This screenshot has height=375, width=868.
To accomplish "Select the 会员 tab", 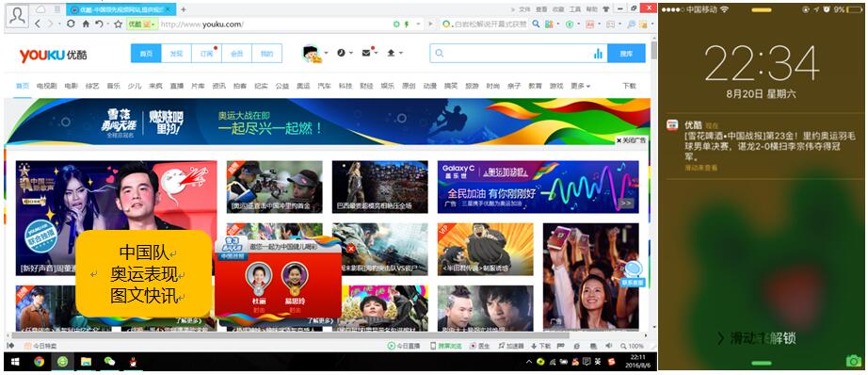I will pos(236,54).
